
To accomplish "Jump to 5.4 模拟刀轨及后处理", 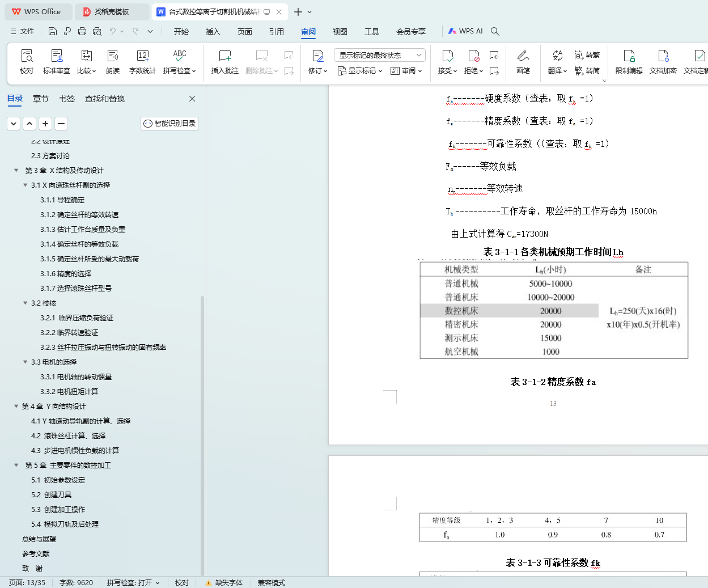I will pyautogui.click(x=65, y=524).
